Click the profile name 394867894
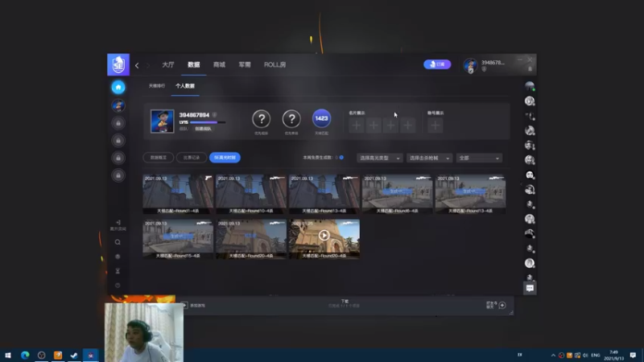 [194, 115]
